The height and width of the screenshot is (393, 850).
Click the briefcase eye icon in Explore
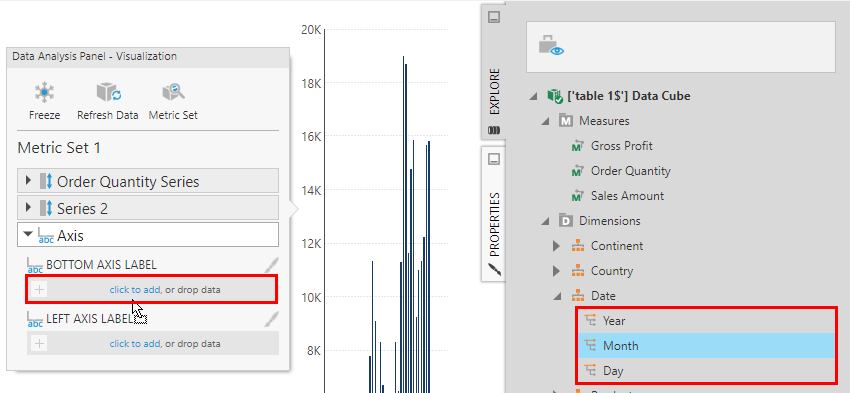point(551,46)
